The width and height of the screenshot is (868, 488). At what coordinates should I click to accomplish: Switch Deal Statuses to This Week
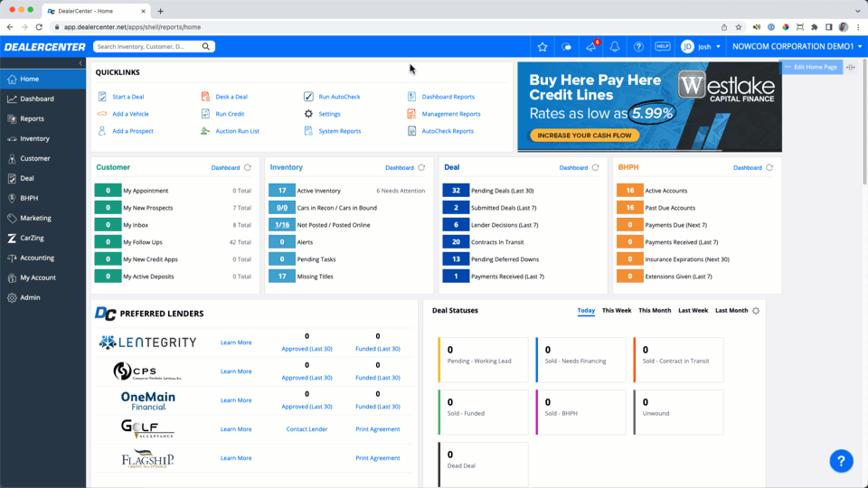617,311
